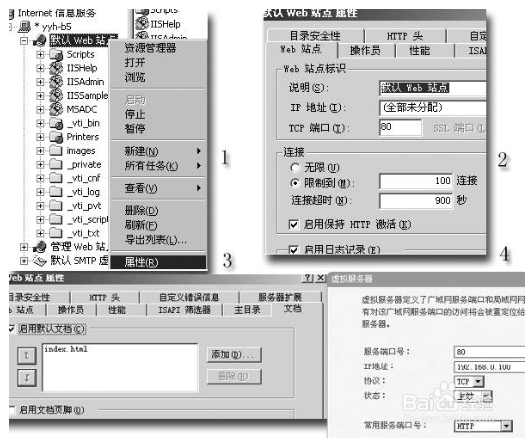Switch to the 目录安全性 tab in dialog 2

(x=315, y=36)
